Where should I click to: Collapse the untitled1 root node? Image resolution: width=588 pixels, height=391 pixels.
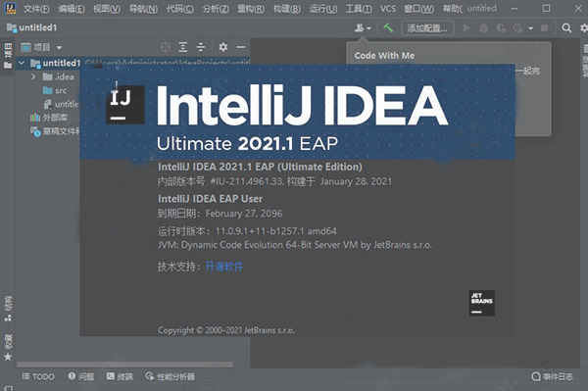tap(22, 63)
